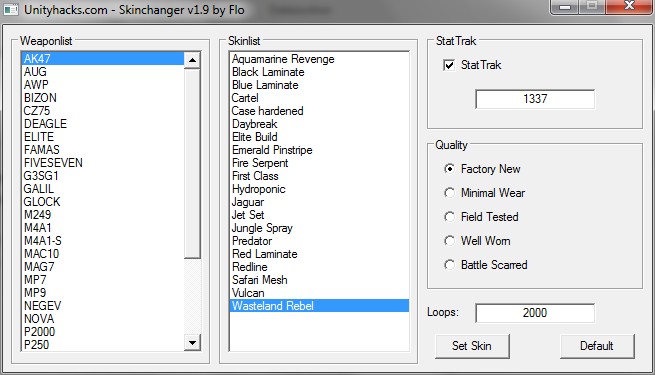This screenshot has height=375, width=655.
Task: Click the application icon in the title bar
Action: (11, 9)
